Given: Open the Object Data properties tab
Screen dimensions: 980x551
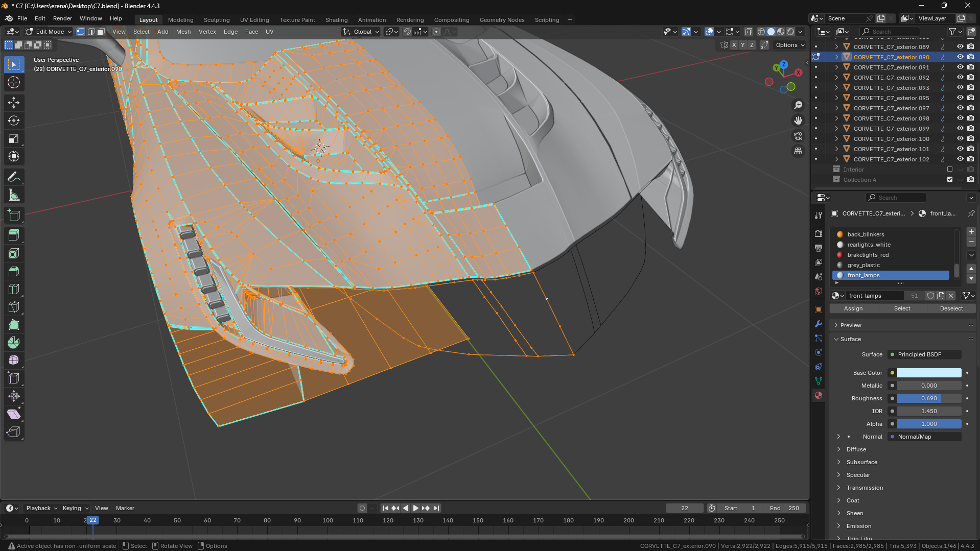Looking at the screenshot, I should tap(819, 381).
